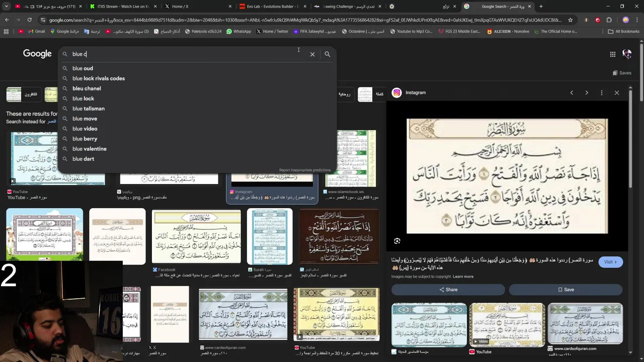Image resolution: width=644 pixels, height=362 pixels.
Task: Open the Saves collection link
Action: 622,73
